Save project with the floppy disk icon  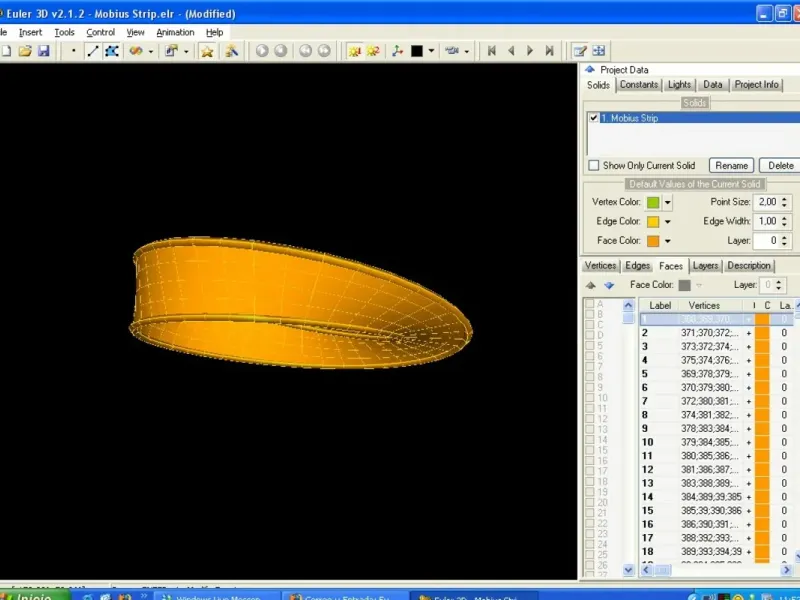tap(44, 51)
